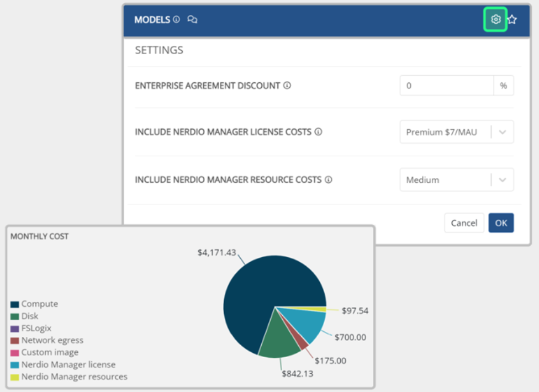Show info for Nerdio Manager License Costs

pyautogui.click(x=319, y=133)
